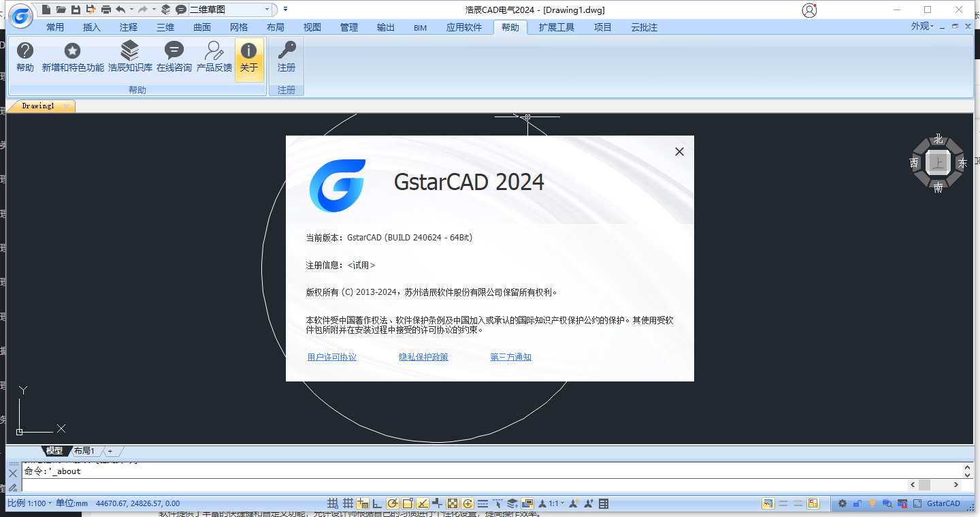Open the GstarCAD application menu logo
Image resolution: width=980 pixels, height=517 pixels.
coord(22,15)
